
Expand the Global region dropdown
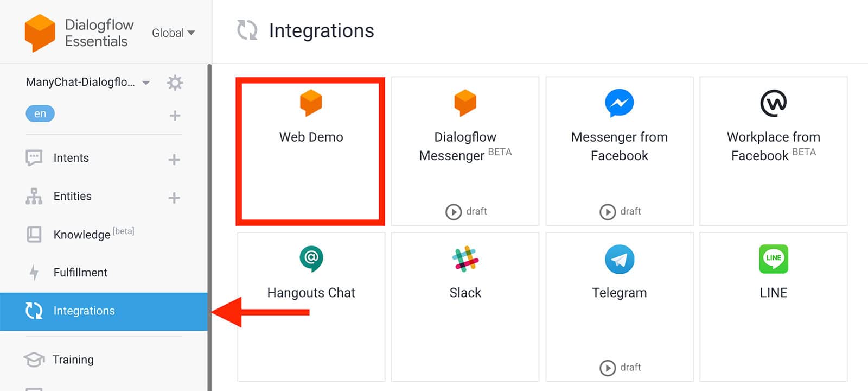pos(174,33)
